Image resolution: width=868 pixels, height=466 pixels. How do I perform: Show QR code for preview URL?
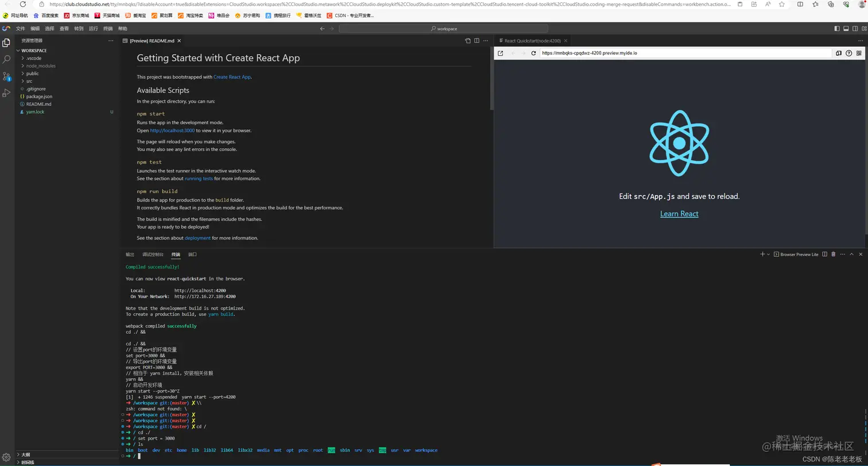click(x=859, y=53)
